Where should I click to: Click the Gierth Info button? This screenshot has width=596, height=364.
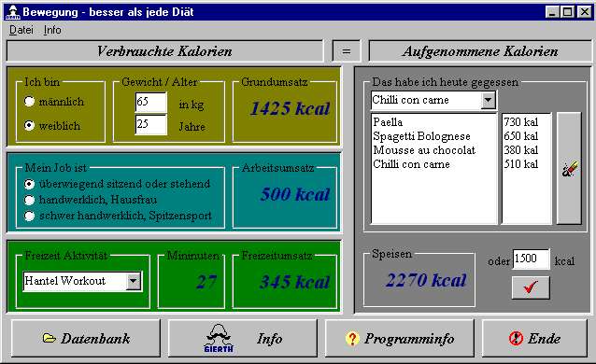tap(243, 338)
